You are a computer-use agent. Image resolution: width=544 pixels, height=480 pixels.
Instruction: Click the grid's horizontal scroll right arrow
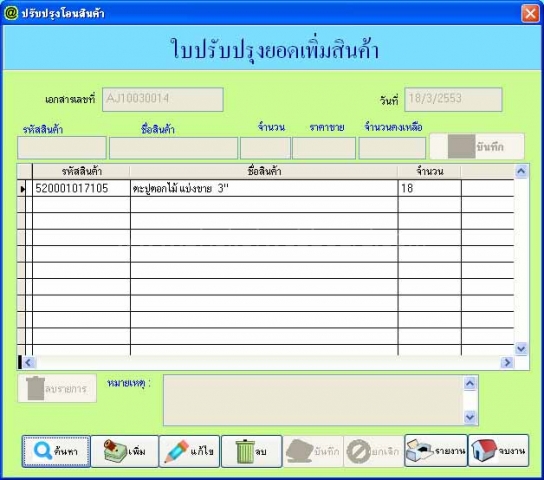[x=507, y=362]
